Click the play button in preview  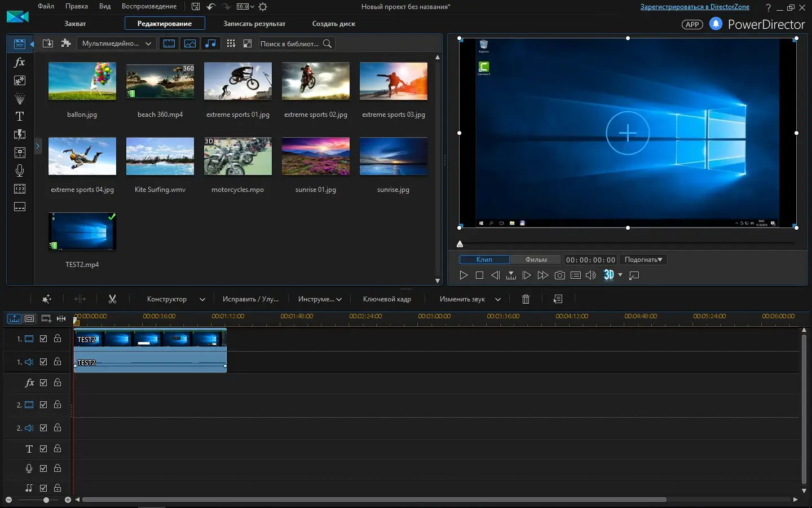click(x=464, y=275)
